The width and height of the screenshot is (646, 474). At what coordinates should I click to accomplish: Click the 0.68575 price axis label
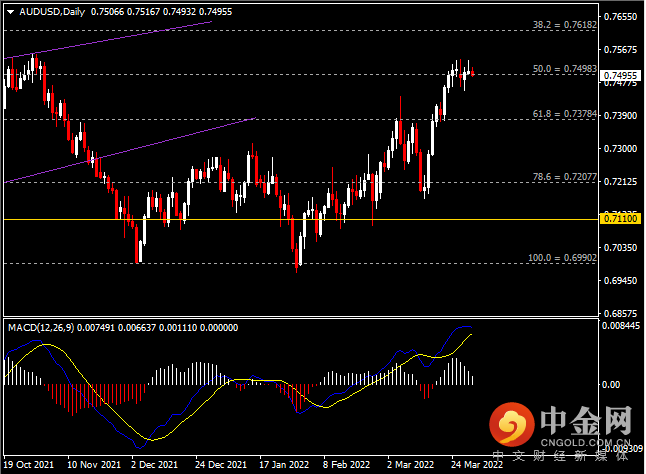point(620,313)
